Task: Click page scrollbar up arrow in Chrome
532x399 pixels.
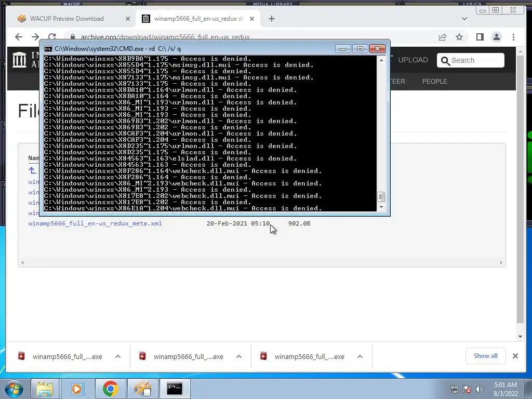Action: tap(520, 51)
